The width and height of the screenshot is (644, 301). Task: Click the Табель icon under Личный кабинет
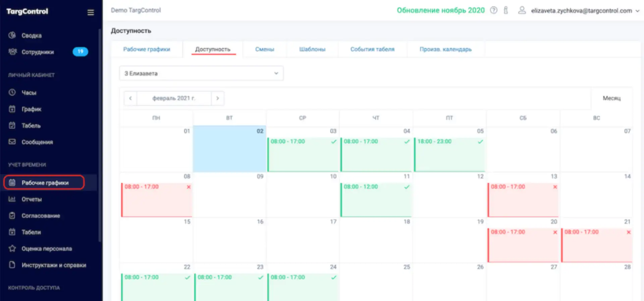(12, 125)
